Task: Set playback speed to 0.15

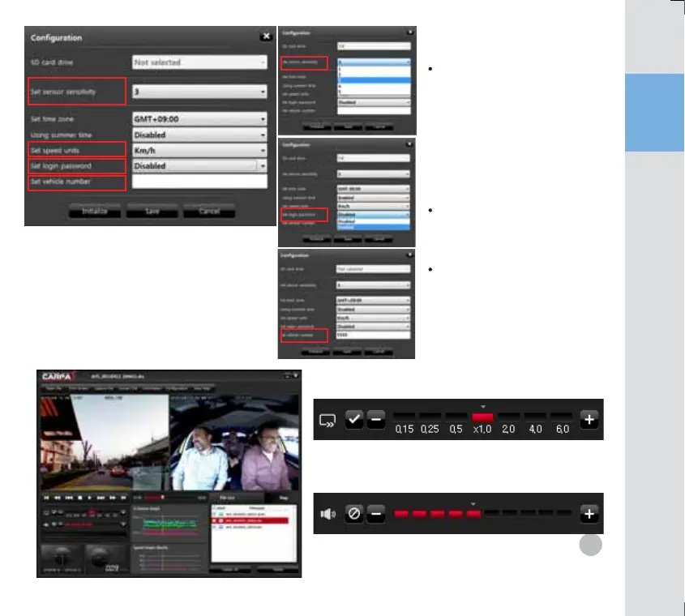Action: pos(404,423)
